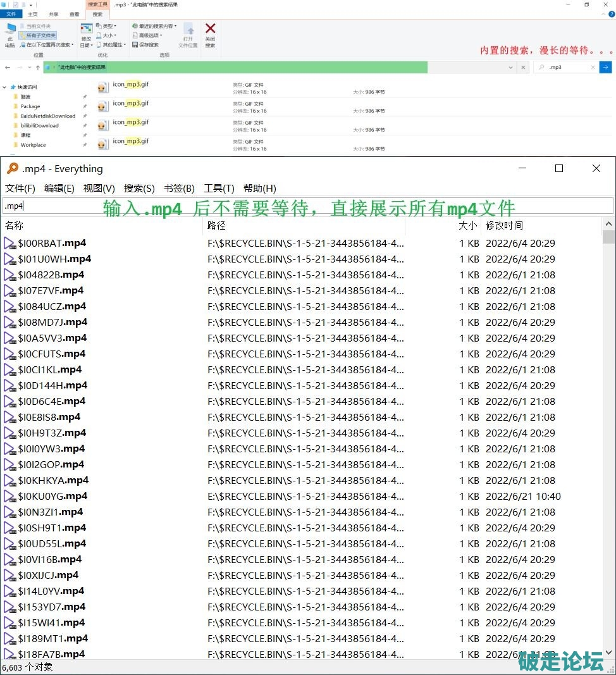The height and width of the screenshot is (675, 616).
Task: Click the 关闭搜索 red X icon
Action: (x=210, y=28)
